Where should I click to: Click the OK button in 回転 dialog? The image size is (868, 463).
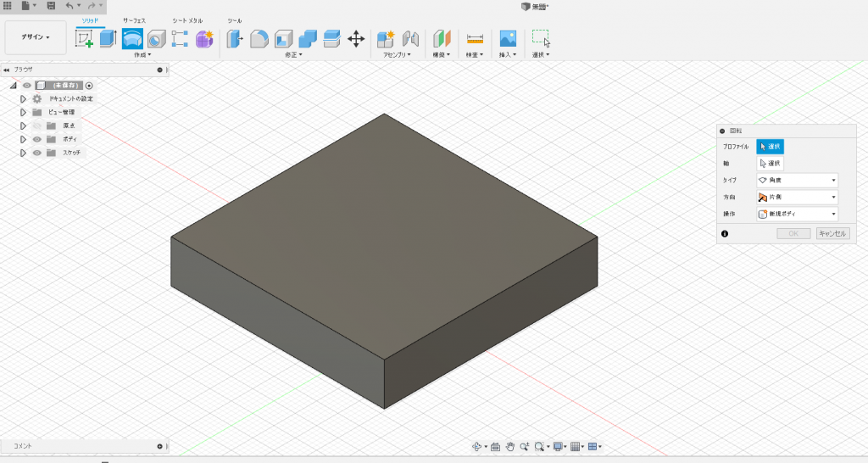point(793,234)
